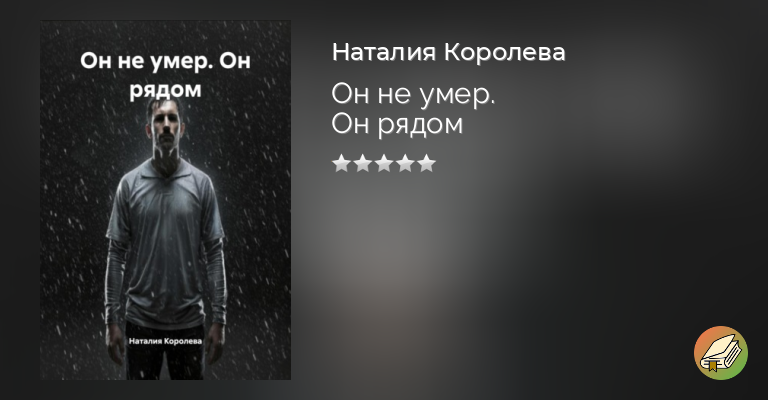Open the book cover thumbnail
The height and width of the screenshot is (400, 768).
coord(166,200)
